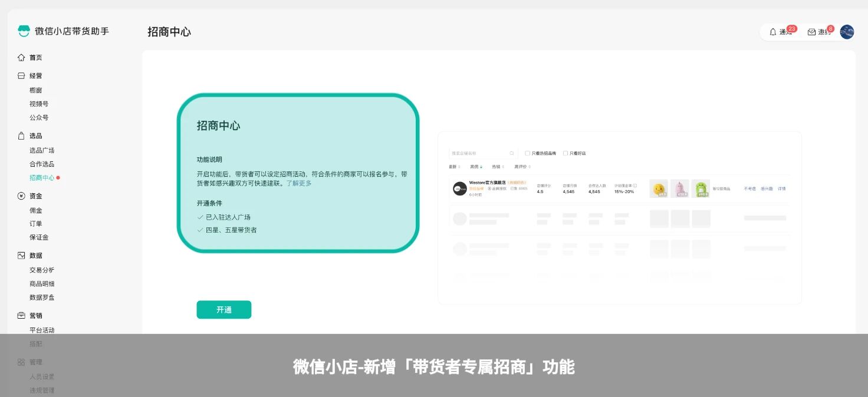
Task: Open the user avatar in top right
Action: tap(847, 32)
